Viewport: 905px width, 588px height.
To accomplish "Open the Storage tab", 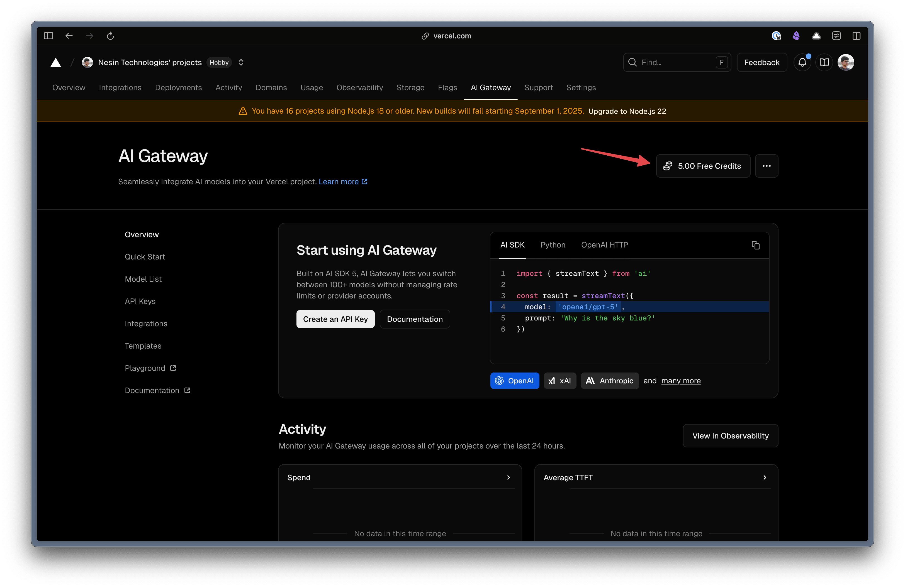I will (x=410, y=87).
